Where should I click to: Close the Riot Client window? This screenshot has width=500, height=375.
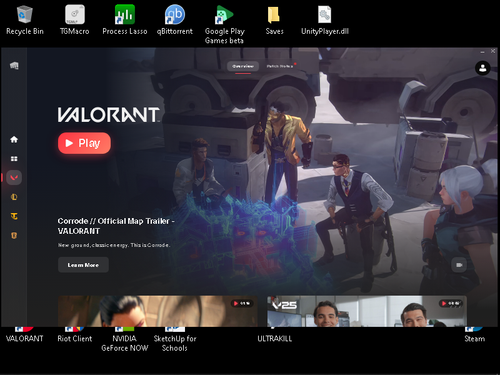[x=493, y=51]
